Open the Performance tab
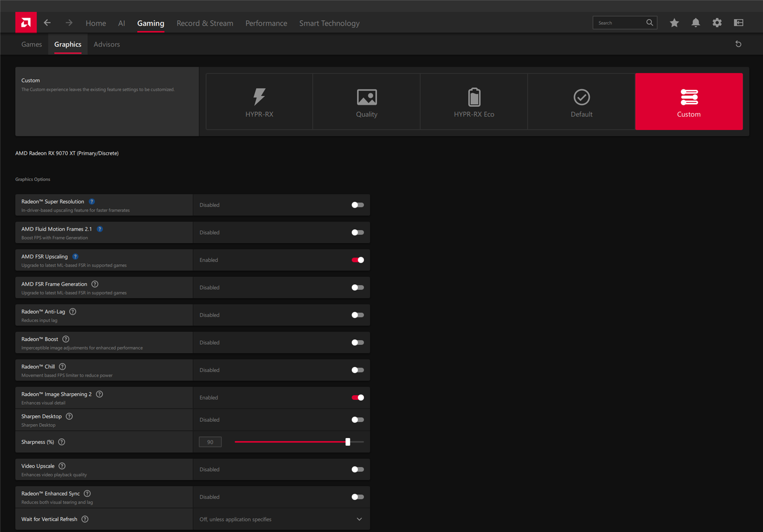 click(x=266, y=23)
